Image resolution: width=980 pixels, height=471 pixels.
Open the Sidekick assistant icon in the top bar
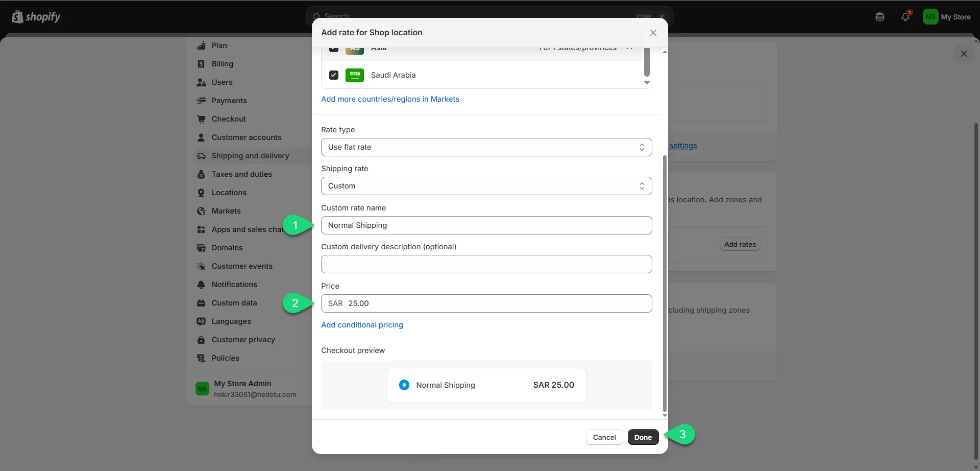(x=880, y=17)
